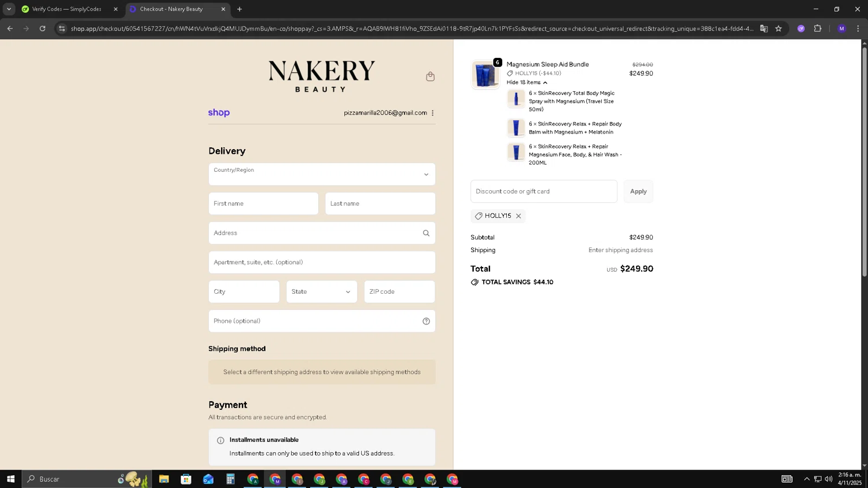Open Chrome extensions puzzle menu
The image size is (868, 488).
pos(818,28)
